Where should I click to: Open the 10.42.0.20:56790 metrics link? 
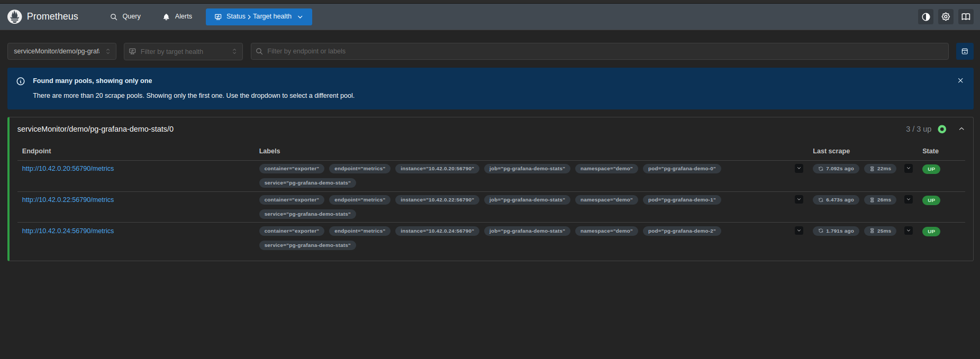[x=68, y=169]
